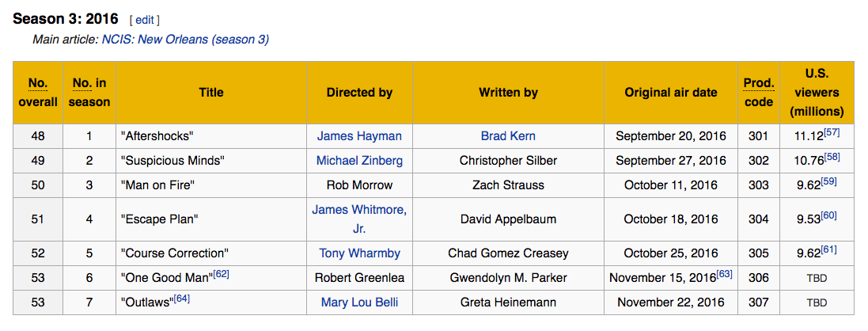Follow citation 63 after November 15, 2016 date
The image size is (868, 331).
click(x=725, y=274)
